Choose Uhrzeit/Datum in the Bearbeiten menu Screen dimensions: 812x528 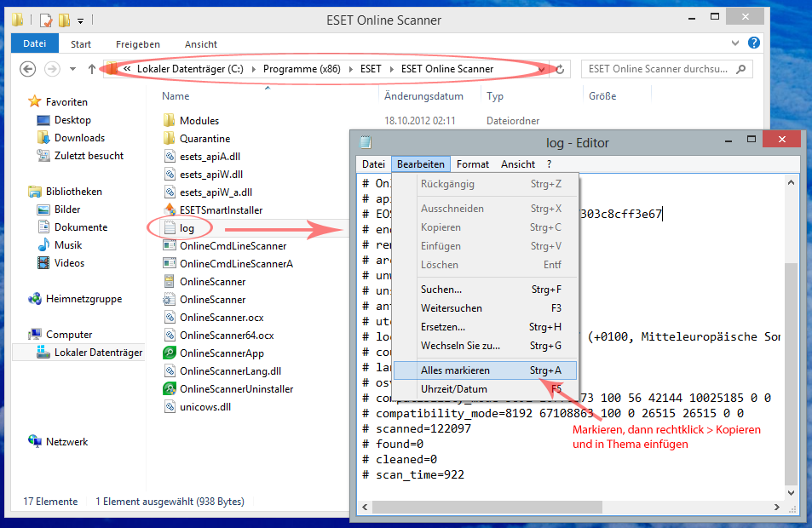pos(485,388)
